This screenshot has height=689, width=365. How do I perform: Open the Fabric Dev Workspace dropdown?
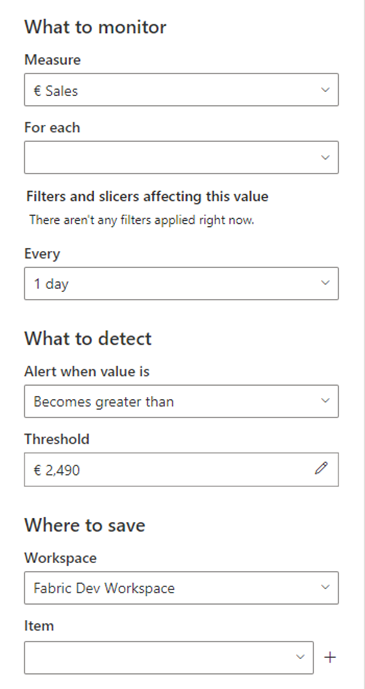(x=181, y=588)
